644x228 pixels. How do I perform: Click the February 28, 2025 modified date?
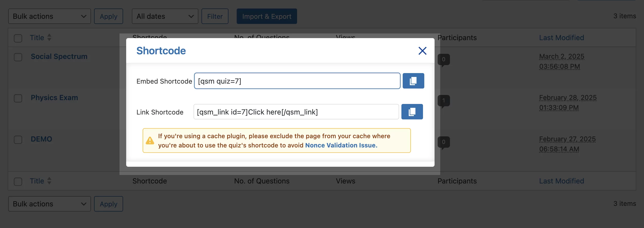[x=568, y=102]
